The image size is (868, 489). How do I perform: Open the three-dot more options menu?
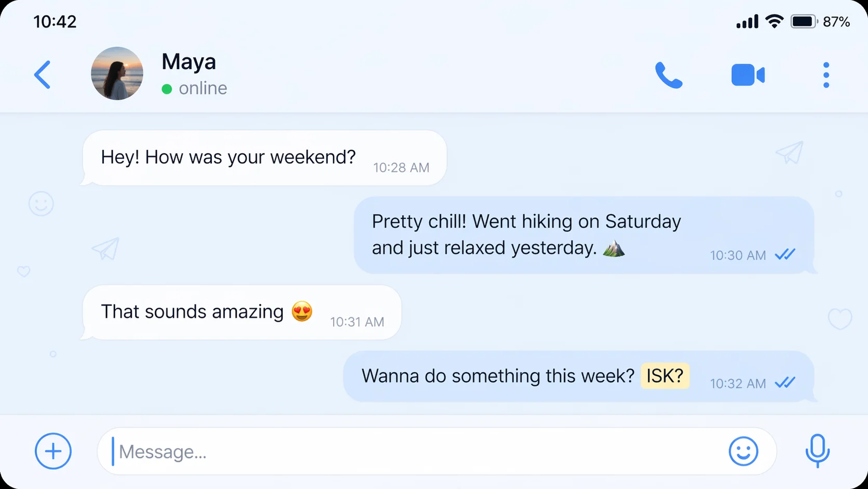pyautogui.click(x=826, y=75)
